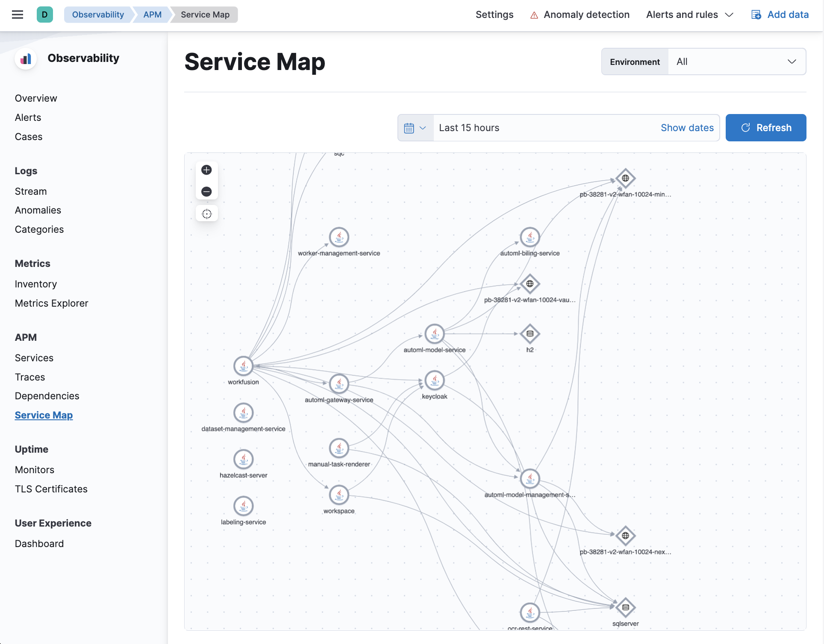Select the dataset-management-service node
This screenshot has width=824, height=644.
(x=243, y=413)
